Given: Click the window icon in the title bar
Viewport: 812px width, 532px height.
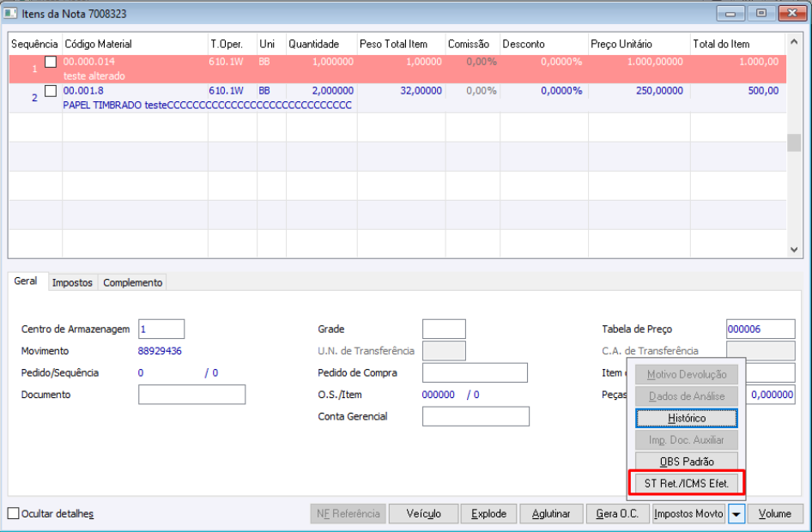Looking at the screenshot, I should point(10,14).
